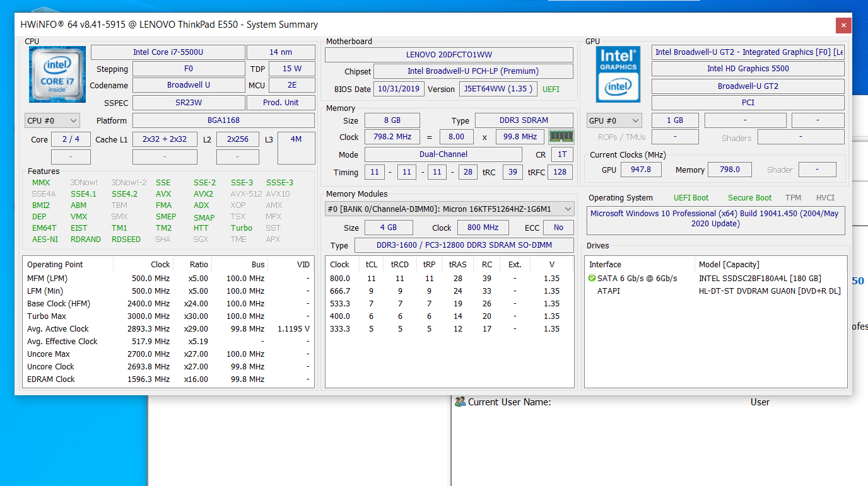The image size is (868, 486).
Task: Click the UEFI Boot label
Action: [x=691, y=198]
